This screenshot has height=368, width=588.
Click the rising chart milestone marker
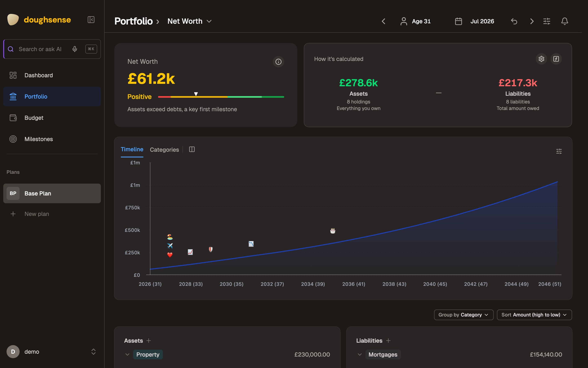point(190,252)
